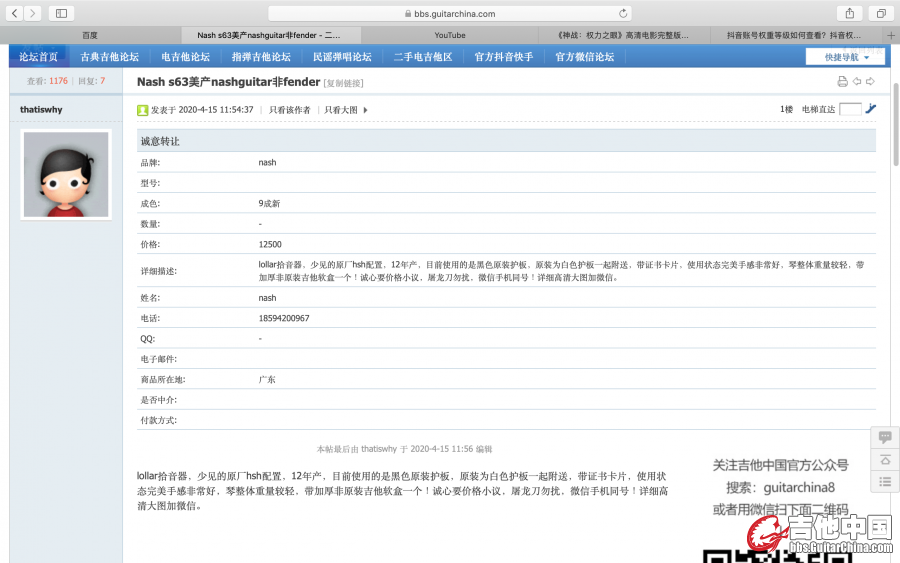The image size is (900, 563).
Task: Open the Safari share menu
Action: pos(850,13)
